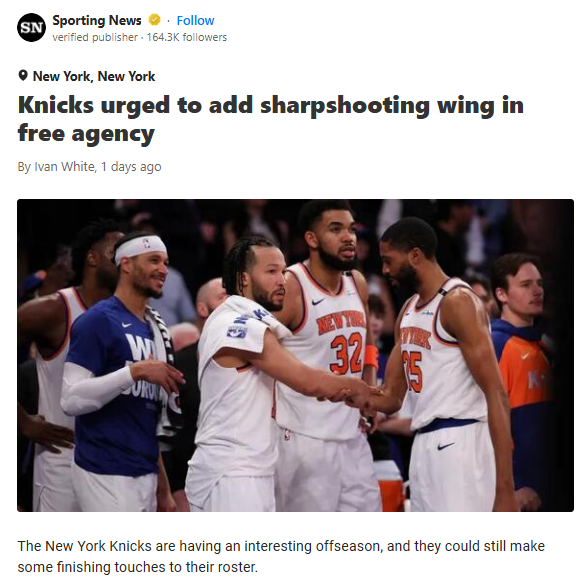The image size is (584, 587).
Task: Click the author byline Ivan White
Action: [65, 167]
